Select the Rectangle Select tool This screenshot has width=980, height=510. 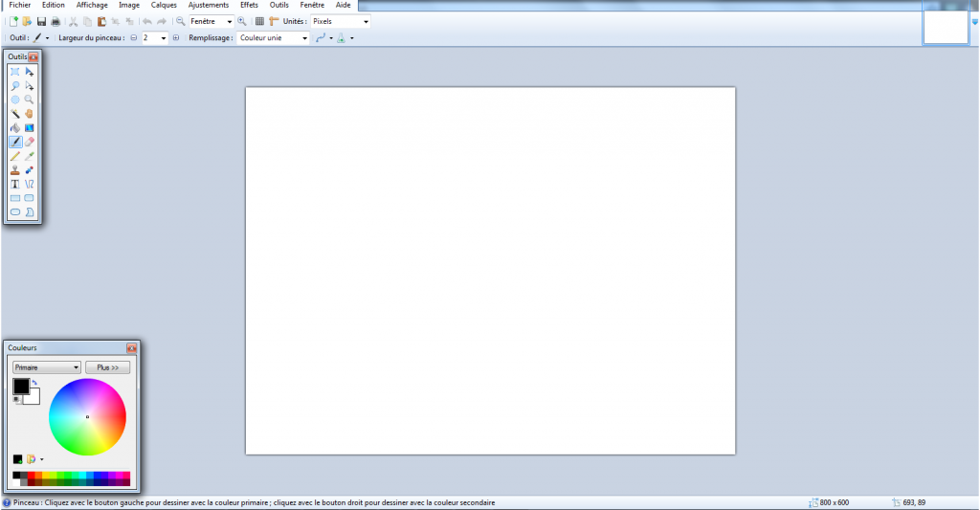(x=15, y=72)
